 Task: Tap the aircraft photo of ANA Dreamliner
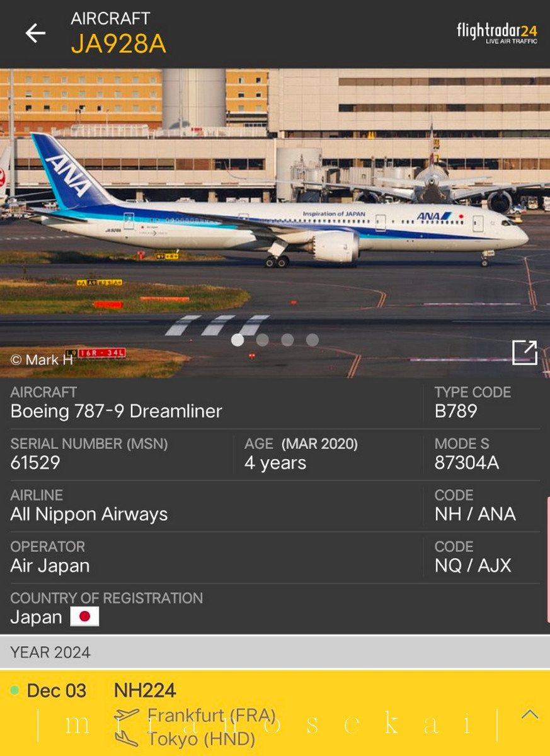[x=275, y=222]
